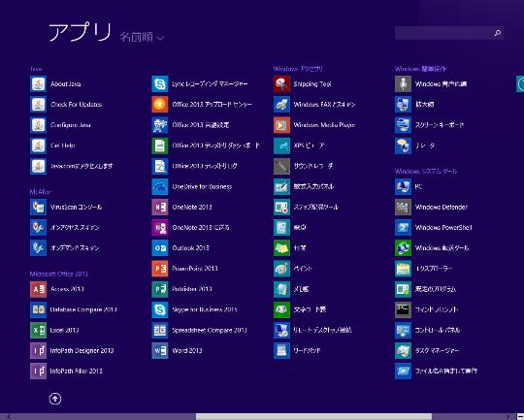Viewport: 524px width, 420px height.
Task: Launch ペイント (Paint) icon
Action: tap(281, 269)
